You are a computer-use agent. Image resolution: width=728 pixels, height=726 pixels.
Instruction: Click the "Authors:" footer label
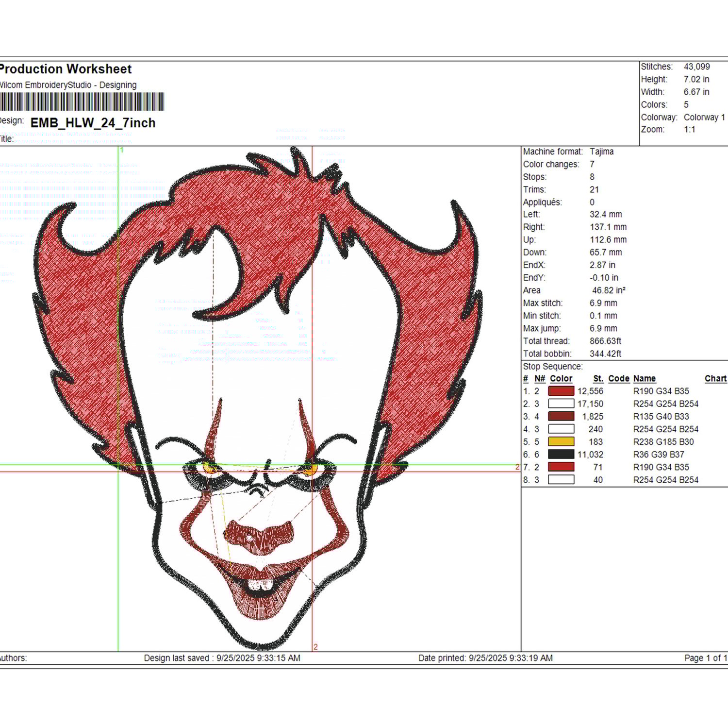click(x=13, y=658)
